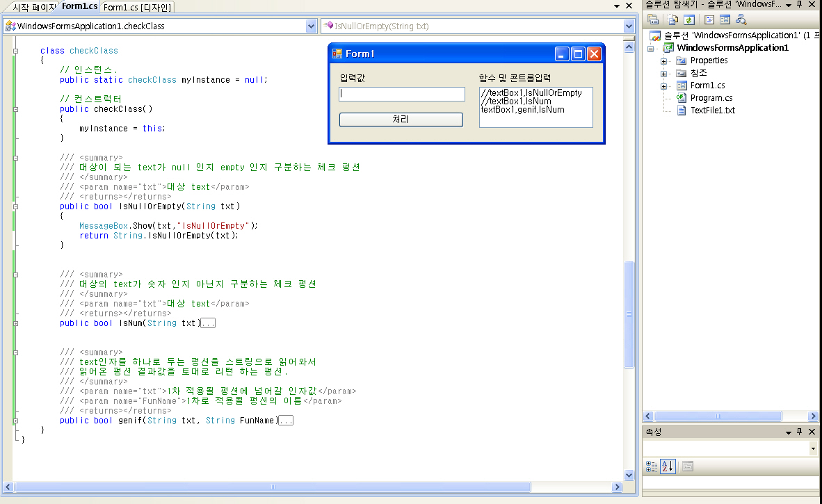
Task: Expand the 참조 references node
Action: (x=663, y=74)
